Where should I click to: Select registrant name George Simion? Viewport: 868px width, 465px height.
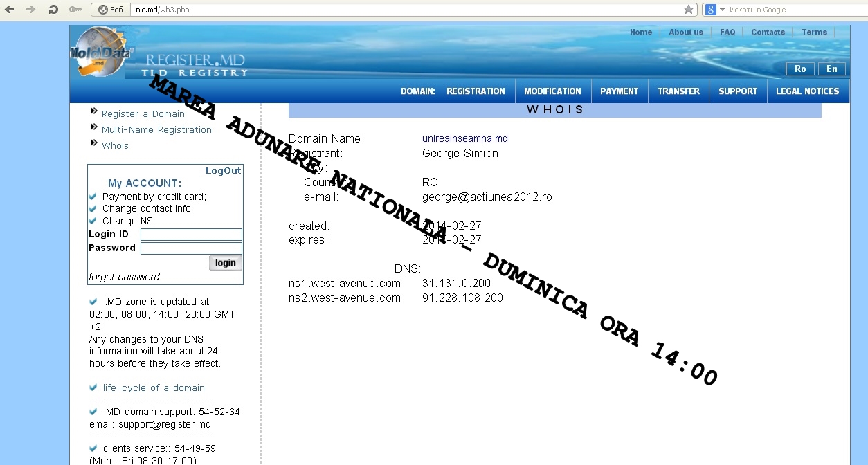(x=460, y=154)
